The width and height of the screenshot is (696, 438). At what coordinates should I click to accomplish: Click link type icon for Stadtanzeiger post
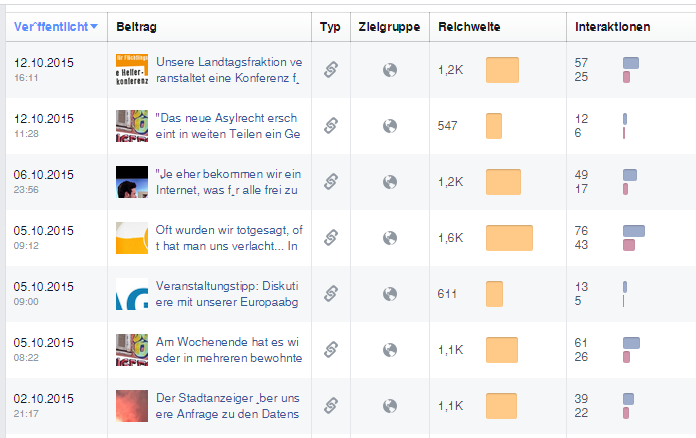[x=331, y=406]
